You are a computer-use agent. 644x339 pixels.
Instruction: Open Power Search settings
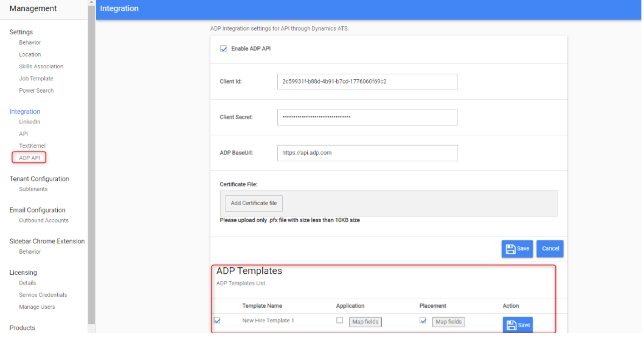(x=36, y=91)
